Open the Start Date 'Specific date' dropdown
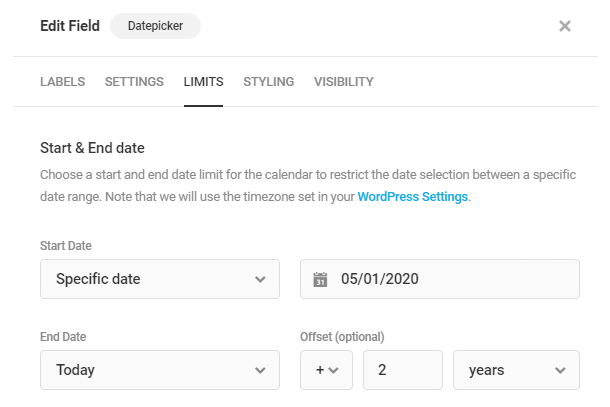610x407 pixels. point(160,279)
